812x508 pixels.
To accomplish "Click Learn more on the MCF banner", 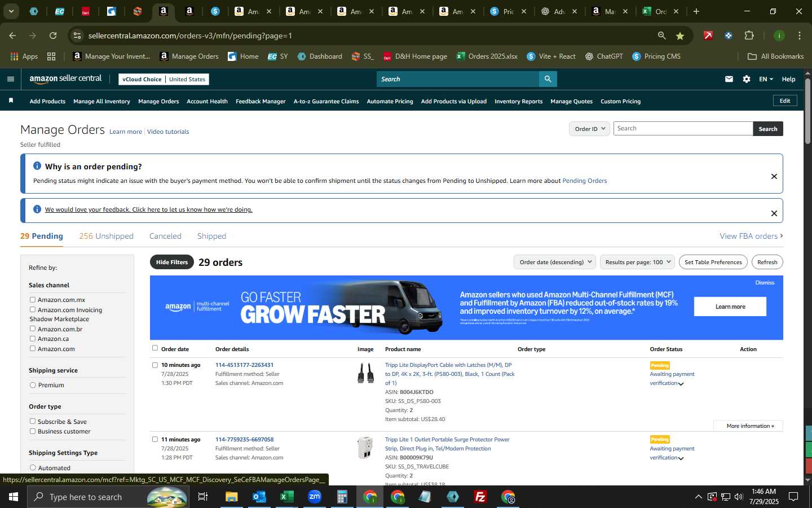I will (x=730, y=306).
